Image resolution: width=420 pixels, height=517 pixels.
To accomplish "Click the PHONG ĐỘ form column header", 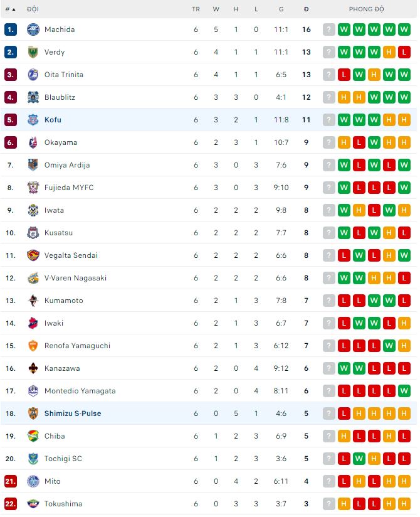I will [x=366, y=9].
